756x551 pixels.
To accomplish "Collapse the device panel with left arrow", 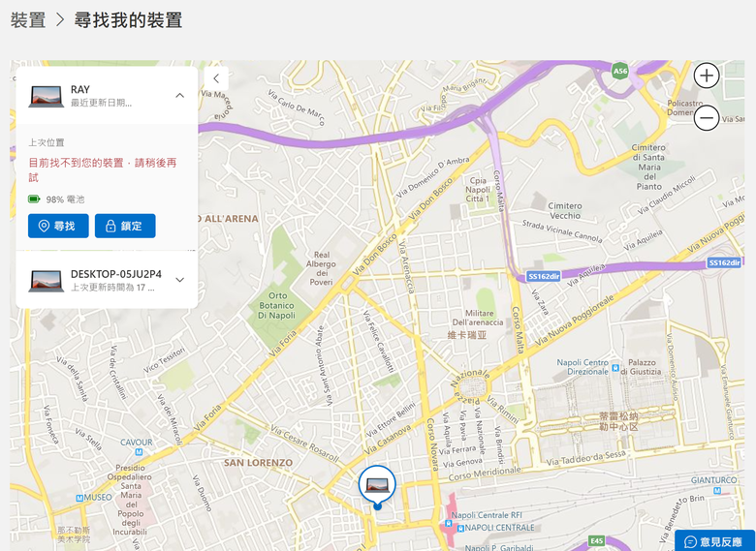I will click(216, 78).
